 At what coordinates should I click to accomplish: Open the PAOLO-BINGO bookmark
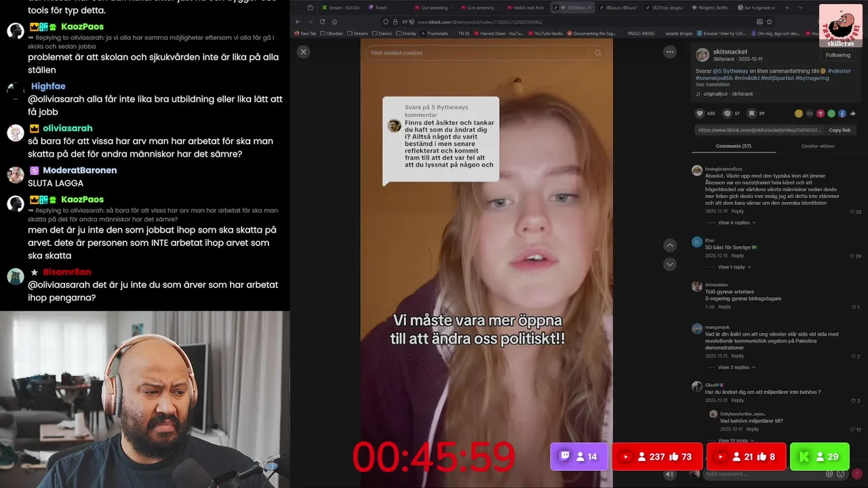[x=641, y=33]
